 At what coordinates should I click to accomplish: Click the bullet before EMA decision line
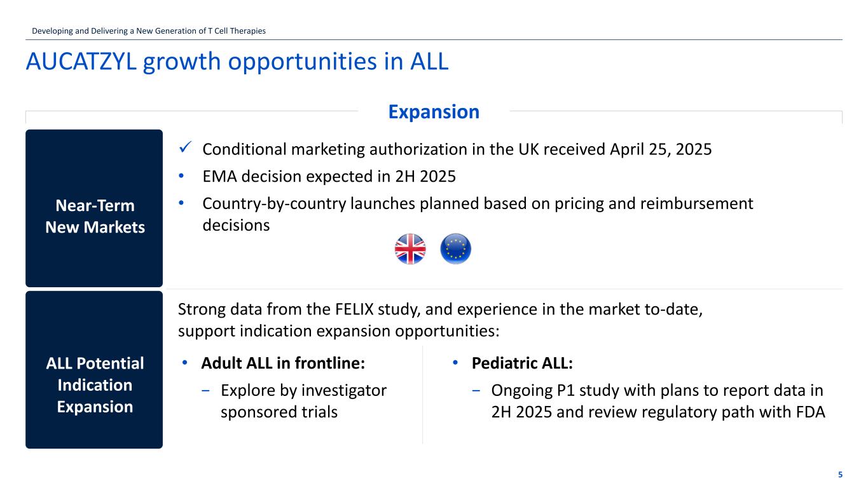[x=181, y=175]
